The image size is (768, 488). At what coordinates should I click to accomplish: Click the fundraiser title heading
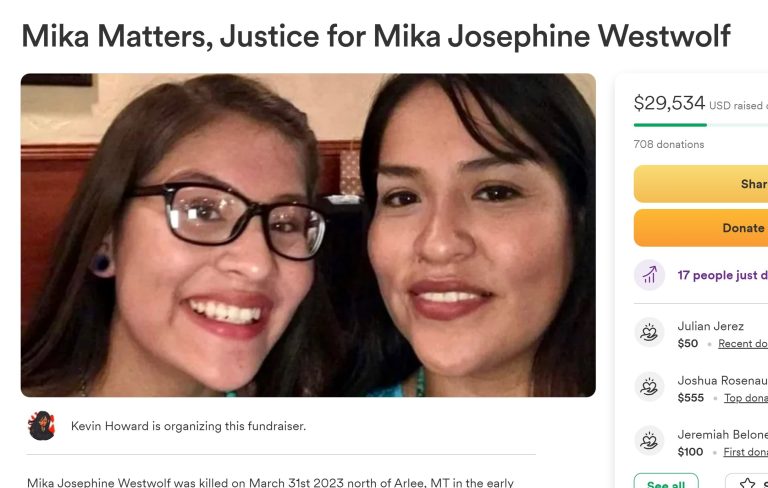[x=376, y=36]
